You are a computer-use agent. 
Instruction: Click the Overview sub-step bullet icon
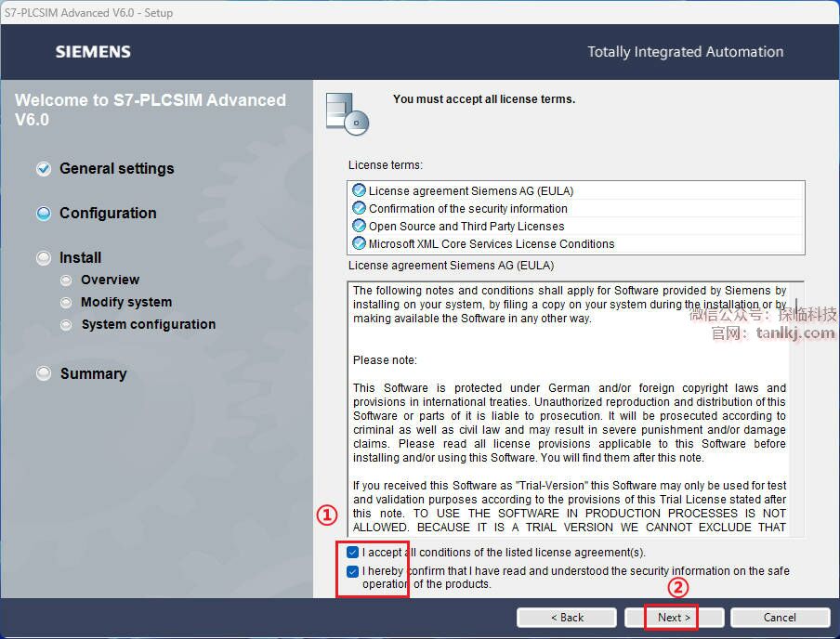(x=66, y=280)
